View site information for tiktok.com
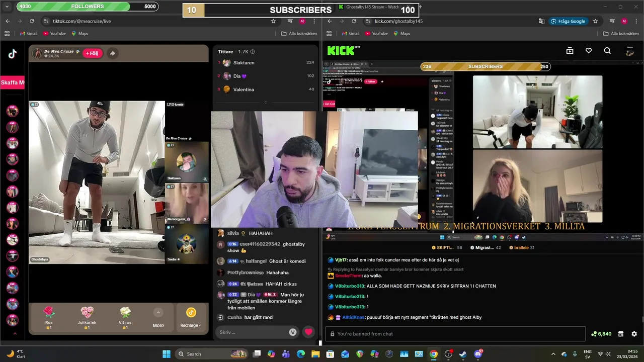 tap(46, 21)
